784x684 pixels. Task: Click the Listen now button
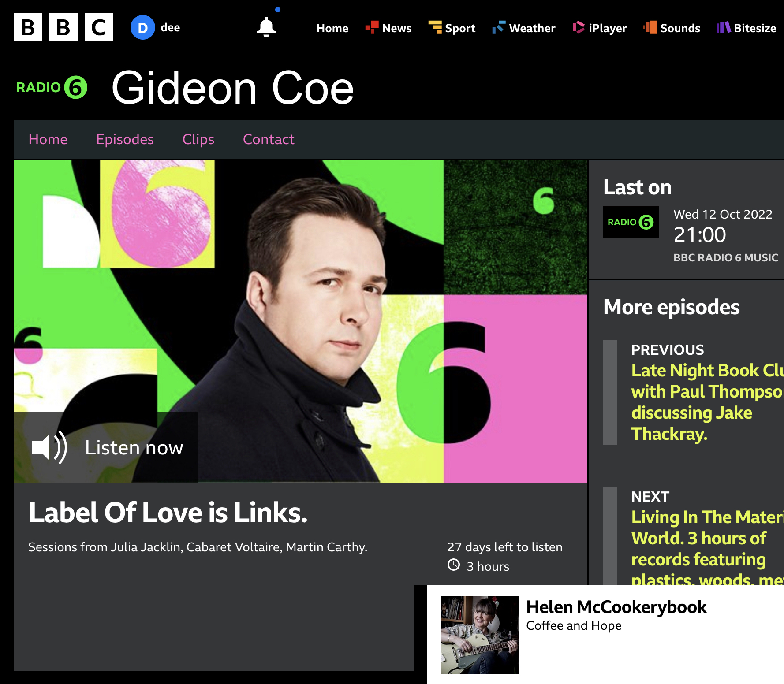[x=106, y=447]
